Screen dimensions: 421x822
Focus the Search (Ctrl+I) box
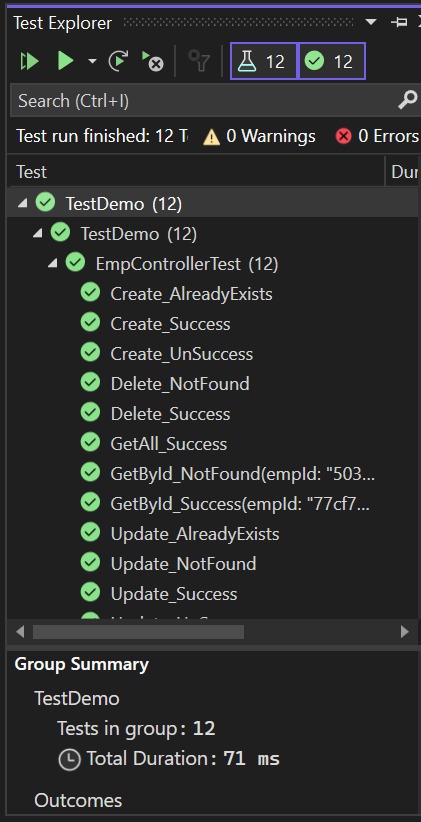(204, 101)
